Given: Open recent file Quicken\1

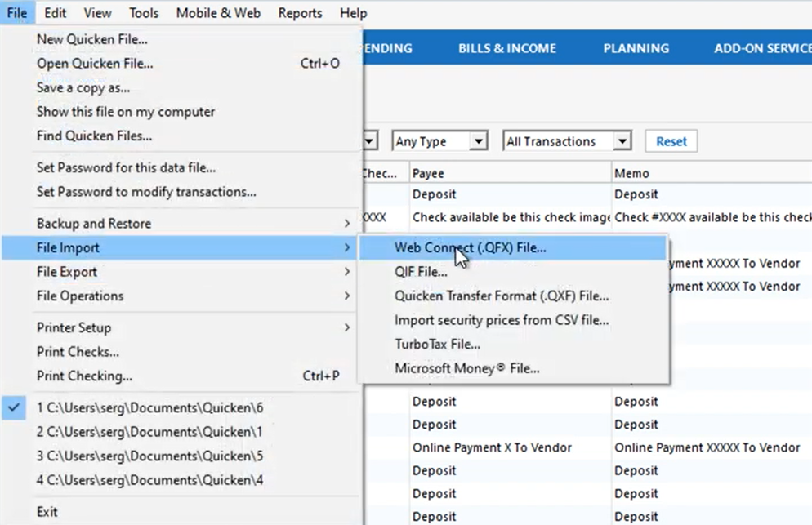Looking at the screenshot, I should point(179,432).
